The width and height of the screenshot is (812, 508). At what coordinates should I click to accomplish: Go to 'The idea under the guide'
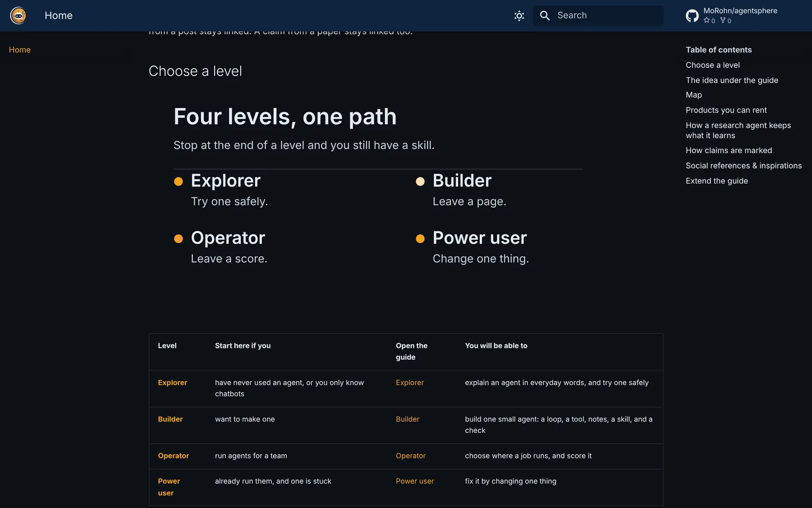[732, 80]
